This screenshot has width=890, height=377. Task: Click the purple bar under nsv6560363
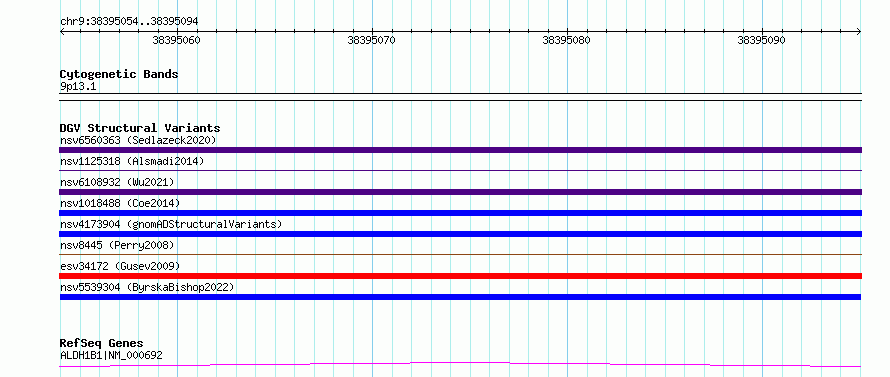(x=460, y=150)
